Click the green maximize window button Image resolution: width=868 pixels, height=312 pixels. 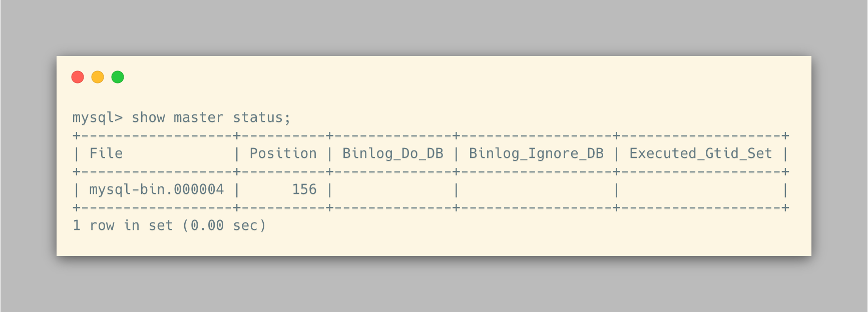tap(118, 77)
